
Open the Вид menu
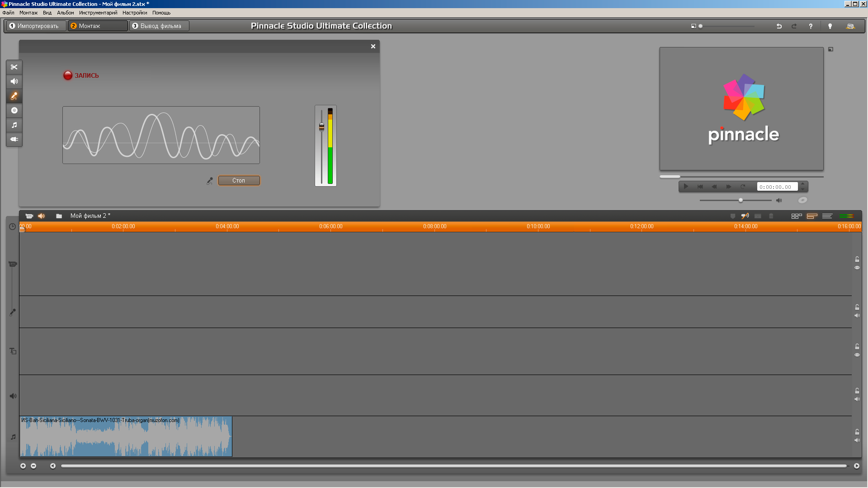click(x=47, y=13)
